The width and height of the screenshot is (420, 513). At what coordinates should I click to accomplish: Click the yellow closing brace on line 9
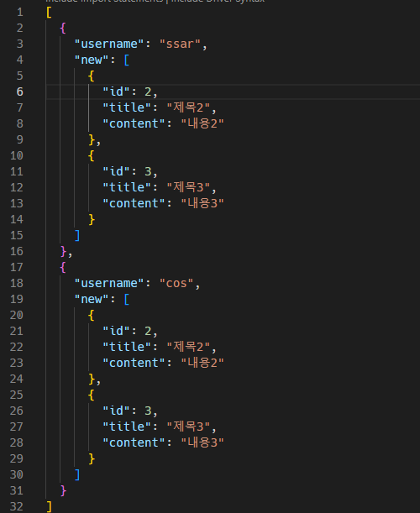pos(92,139)
